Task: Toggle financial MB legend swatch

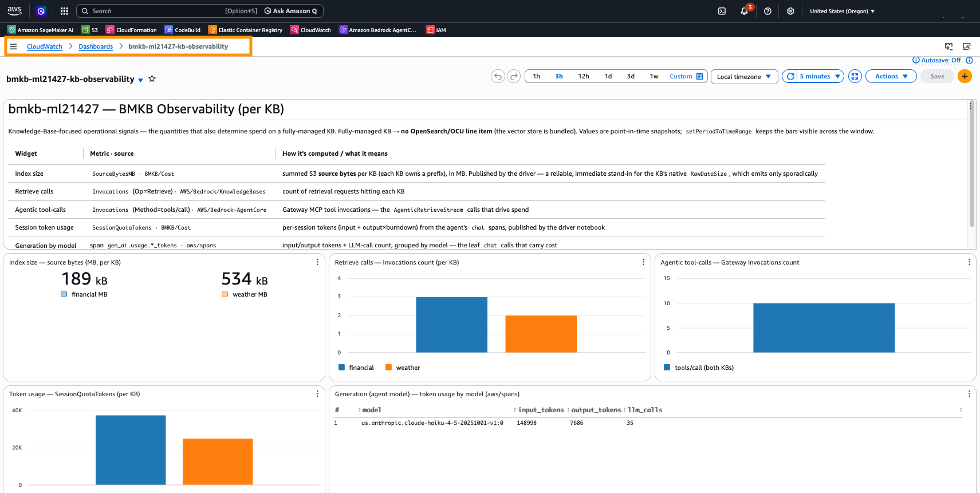Action: 64,294
